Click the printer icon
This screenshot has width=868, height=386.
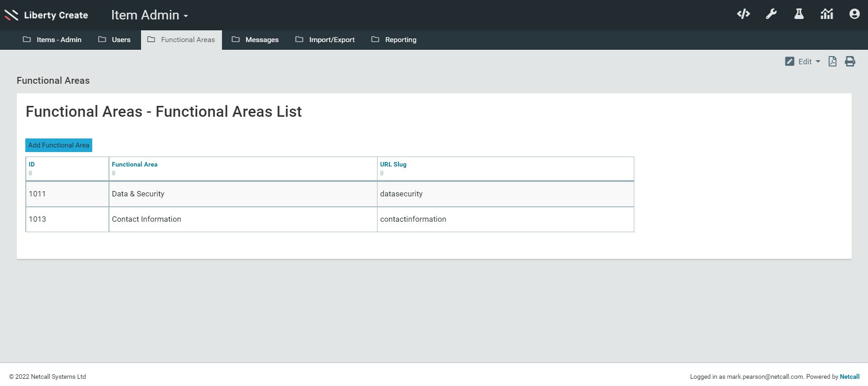[850, 62]
